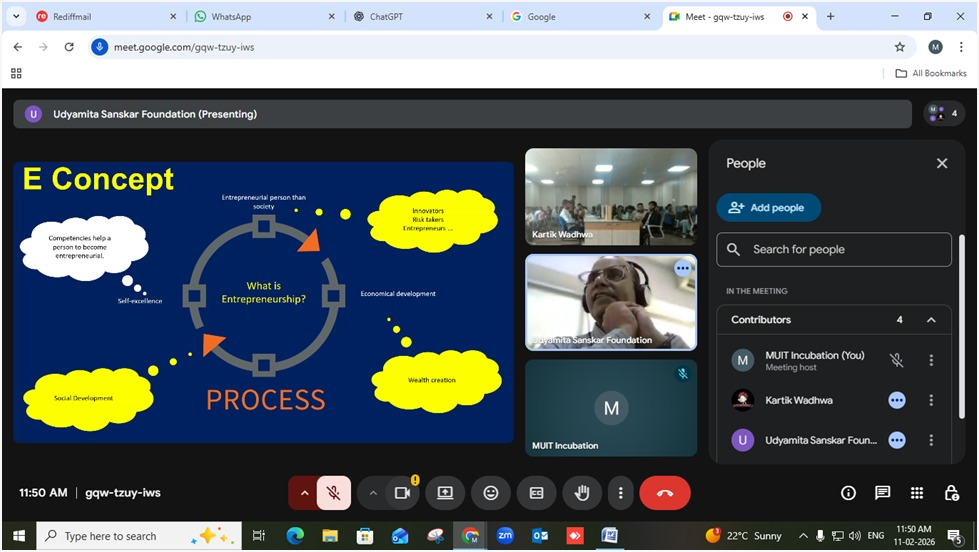Click the Present now screen share icon

click(445, 493)
